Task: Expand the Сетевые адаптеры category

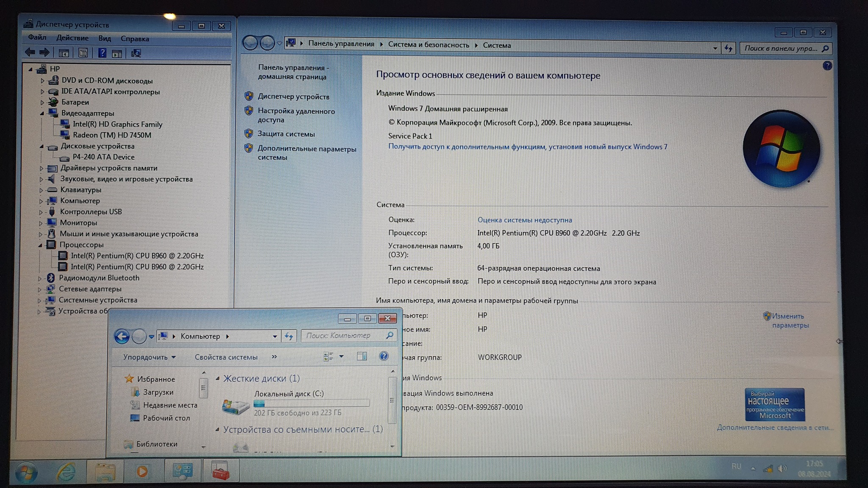Action: (40, 289)
